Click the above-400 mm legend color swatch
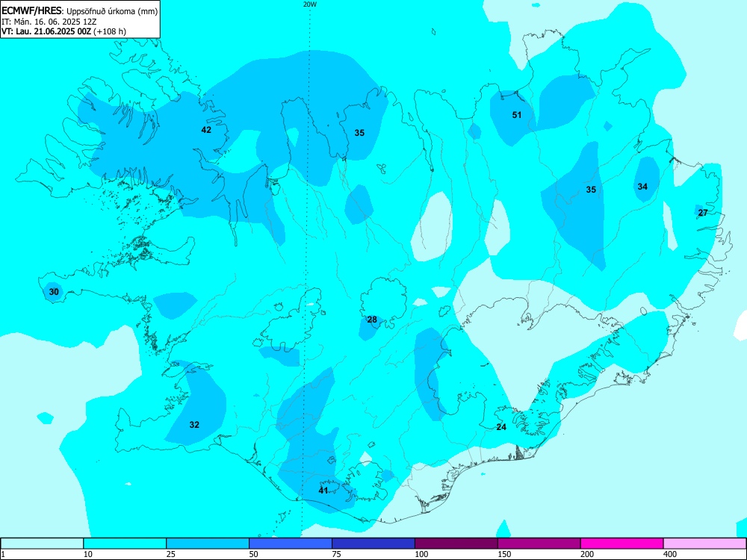 tap(704, 544)
